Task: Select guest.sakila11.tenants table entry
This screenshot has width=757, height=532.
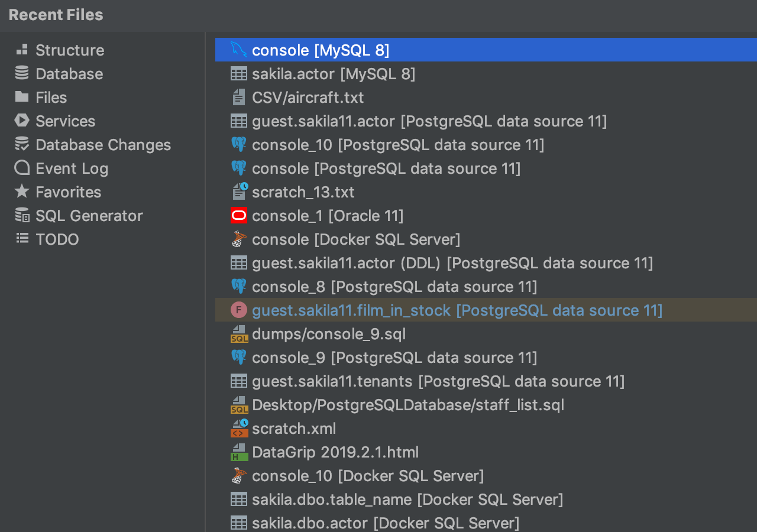Action: tap(438, 381)
